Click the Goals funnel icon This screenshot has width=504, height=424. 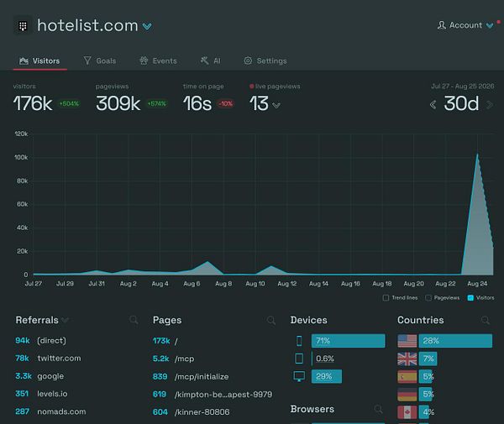pos(87,60)
